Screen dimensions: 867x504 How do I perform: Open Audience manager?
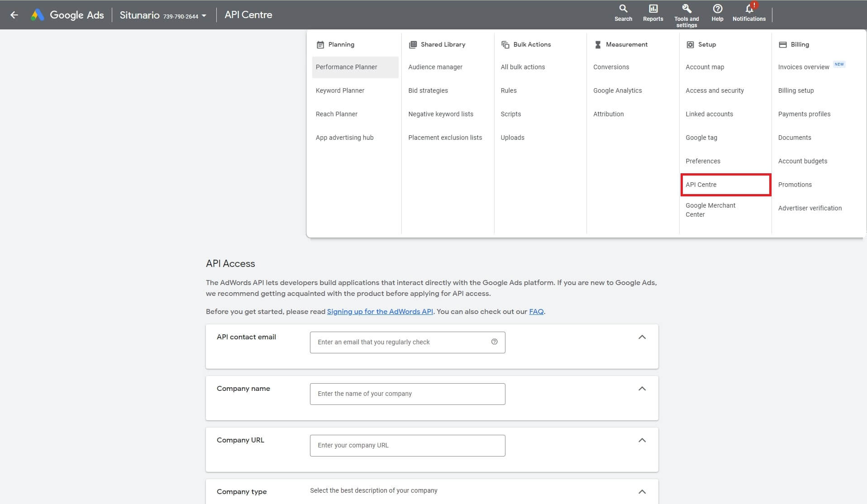[435, 67]
